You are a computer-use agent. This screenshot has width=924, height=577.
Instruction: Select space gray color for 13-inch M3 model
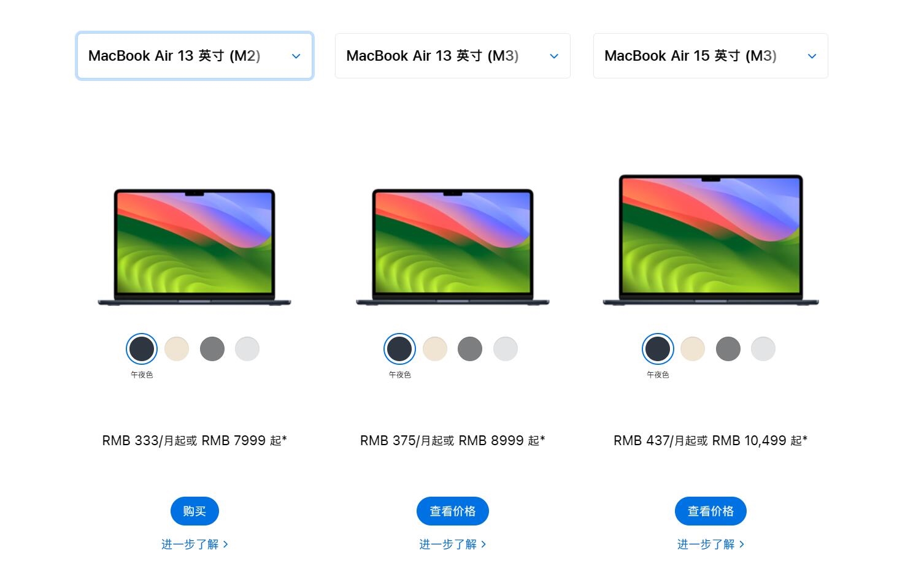click(x=470, y=349)
